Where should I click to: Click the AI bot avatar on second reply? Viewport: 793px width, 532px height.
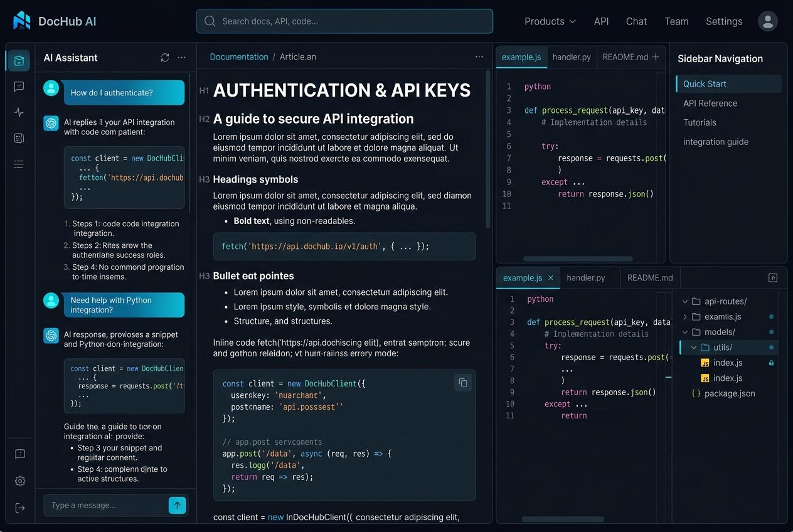pyautogui.click(x=51, y=336)
